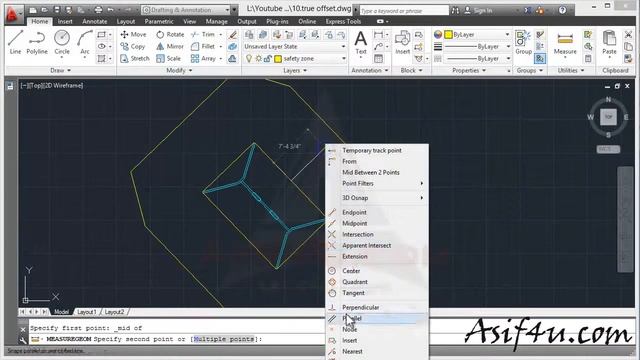This screenshot has width=640, height=360.
Task: Select the Arc tool
Action: pyautogui.click(x=84, y=42)
